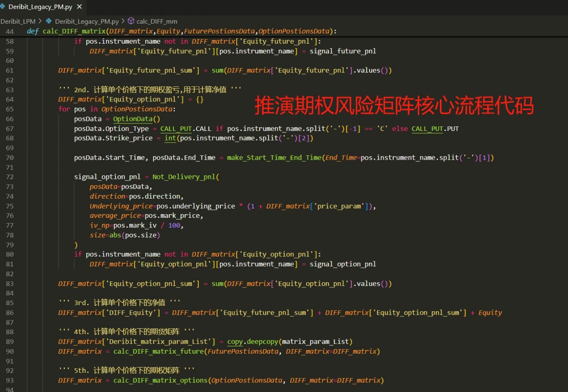Click posData.Option_Type on line 67

tap(111, 128)
